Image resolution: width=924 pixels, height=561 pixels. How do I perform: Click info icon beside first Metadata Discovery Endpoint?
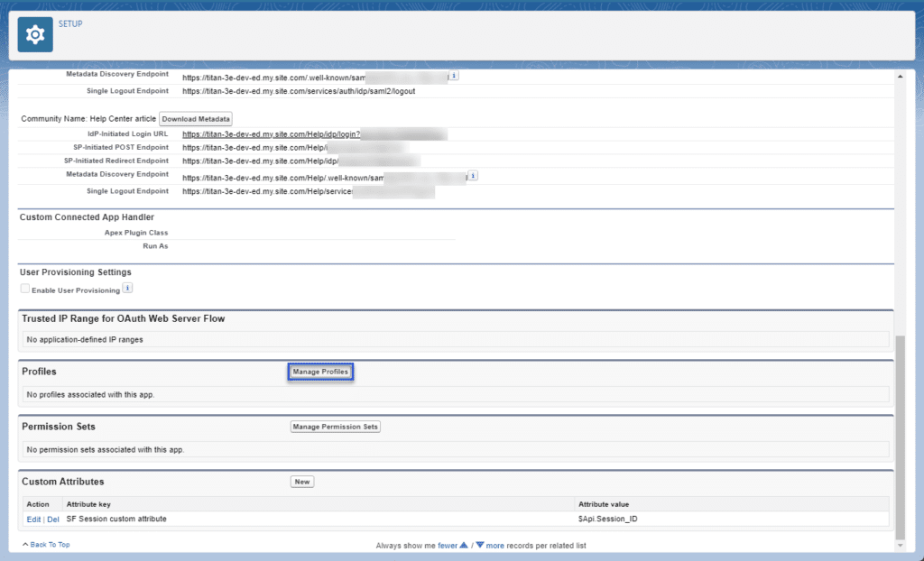click(454, 76)
